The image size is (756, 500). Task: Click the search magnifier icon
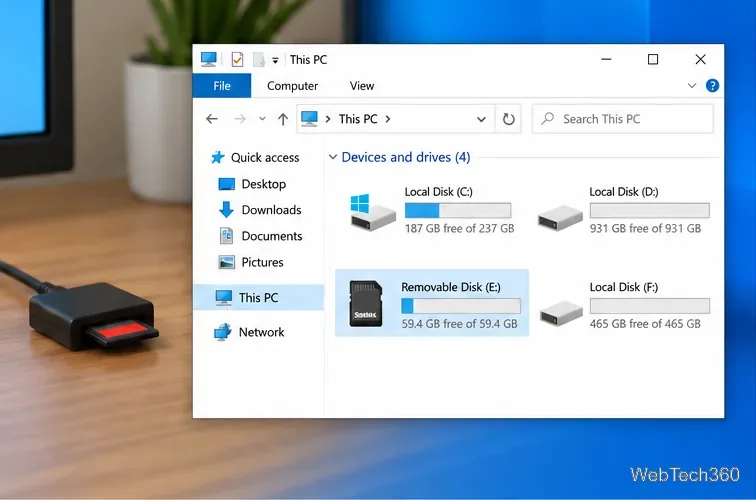pyautogui.click(x=548, y=119)
